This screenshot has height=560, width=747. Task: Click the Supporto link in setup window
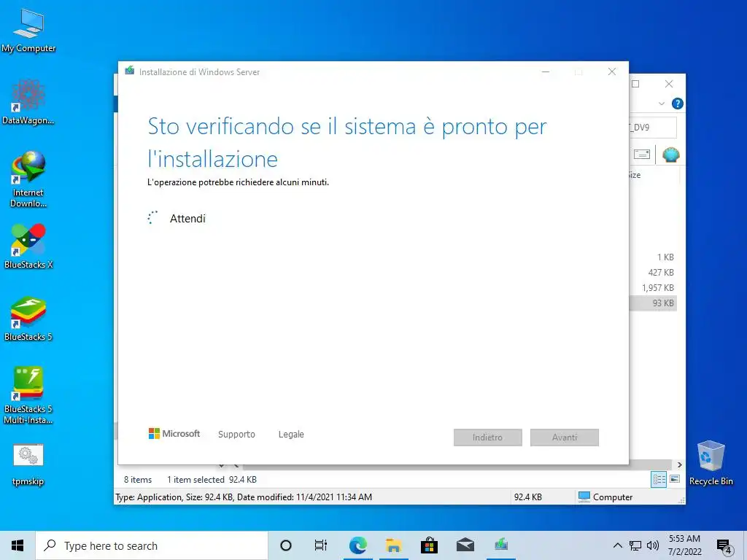pyautogui.click(x=236, y=435)
